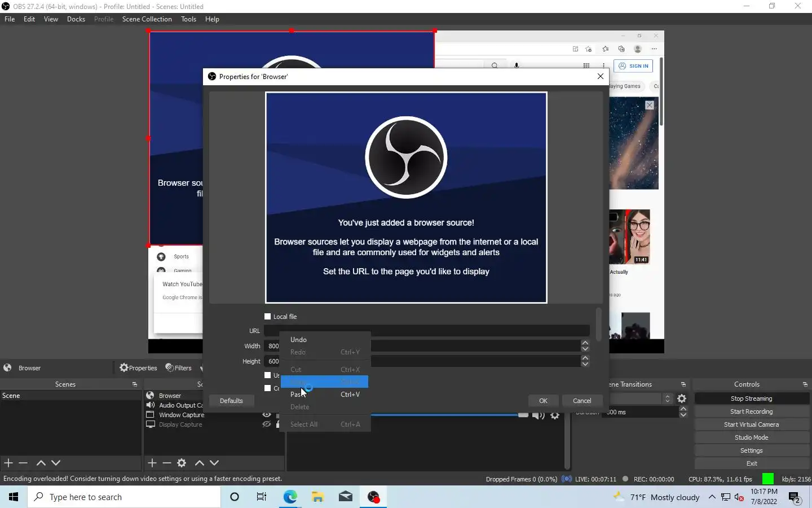Click the properties dialog vertical scrollbar
812x508 pixels.
tap(598, 325)
